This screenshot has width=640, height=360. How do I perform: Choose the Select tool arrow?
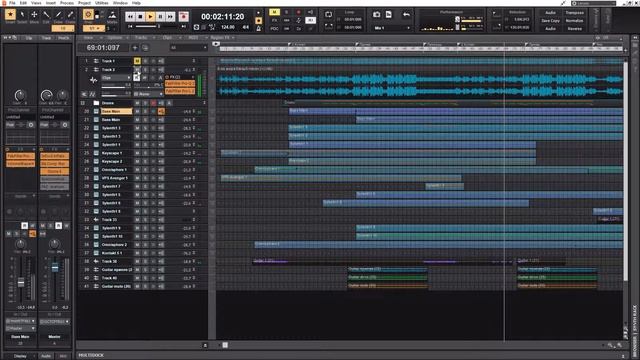(x=22, y=15)
